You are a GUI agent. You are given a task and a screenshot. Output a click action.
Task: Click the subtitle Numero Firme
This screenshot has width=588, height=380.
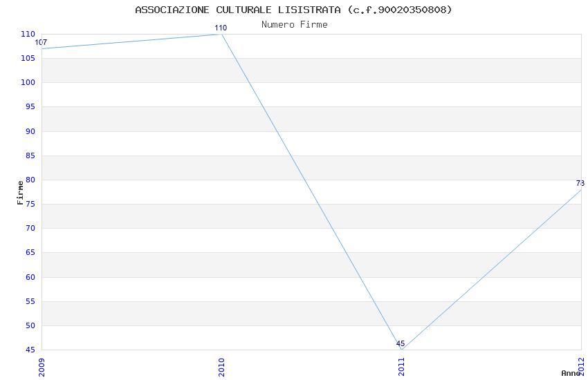(x=295, y=25)
